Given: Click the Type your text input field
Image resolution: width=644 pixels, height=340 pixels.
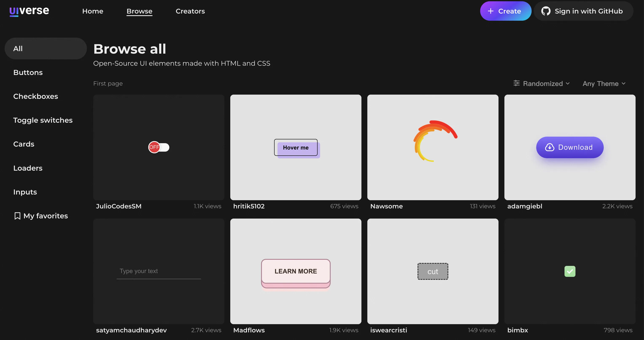Looking at the screenshot, I should 159,271.
